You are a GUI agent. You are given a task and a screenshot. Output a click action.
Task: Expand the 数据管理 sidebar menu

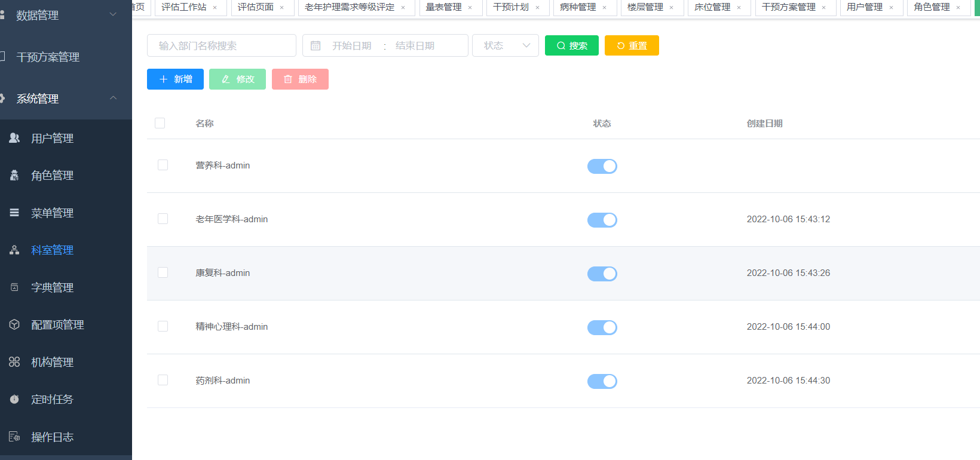[x=66, y=15]
